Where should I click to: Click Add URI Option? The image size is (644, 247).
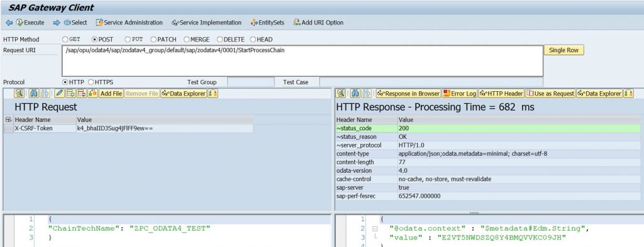318,23
